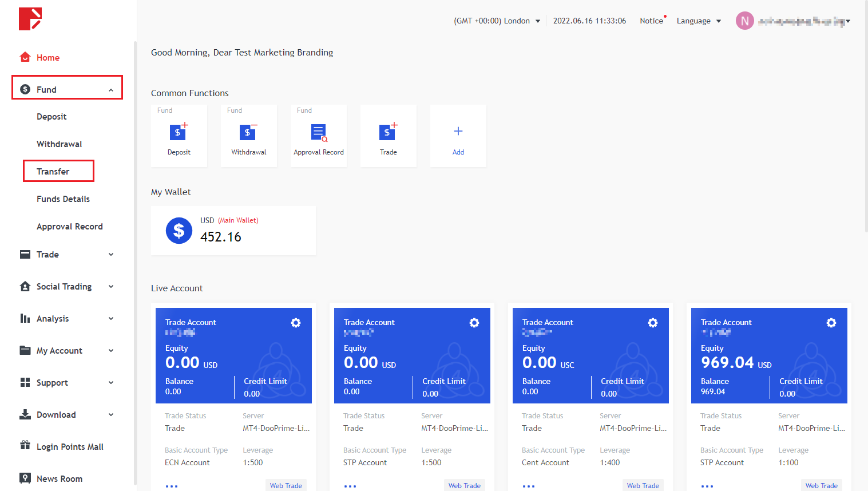Open the Language dropdown
The width and height of the screenshot is (868, 491).
[x=698, y=21]
